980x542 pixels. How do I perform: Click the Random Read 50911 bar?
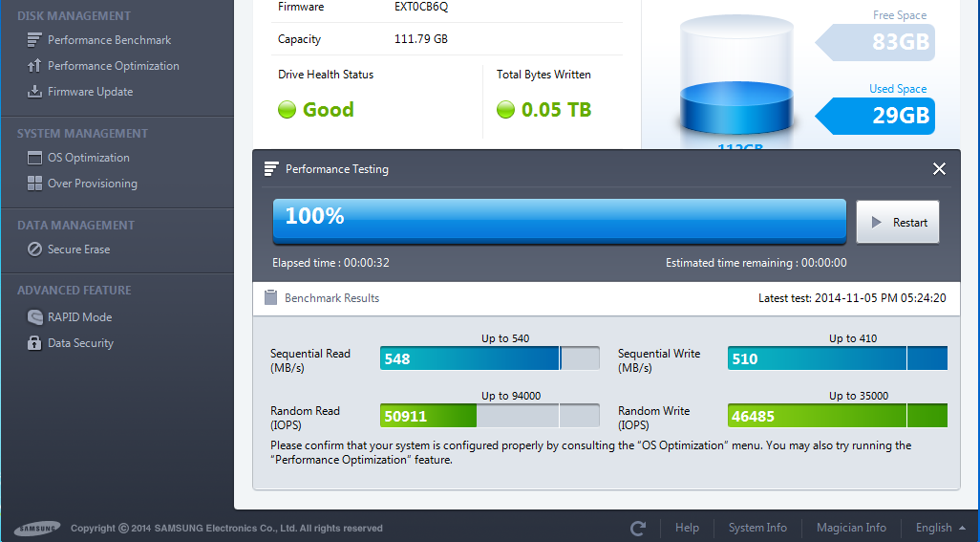point(489,416)
